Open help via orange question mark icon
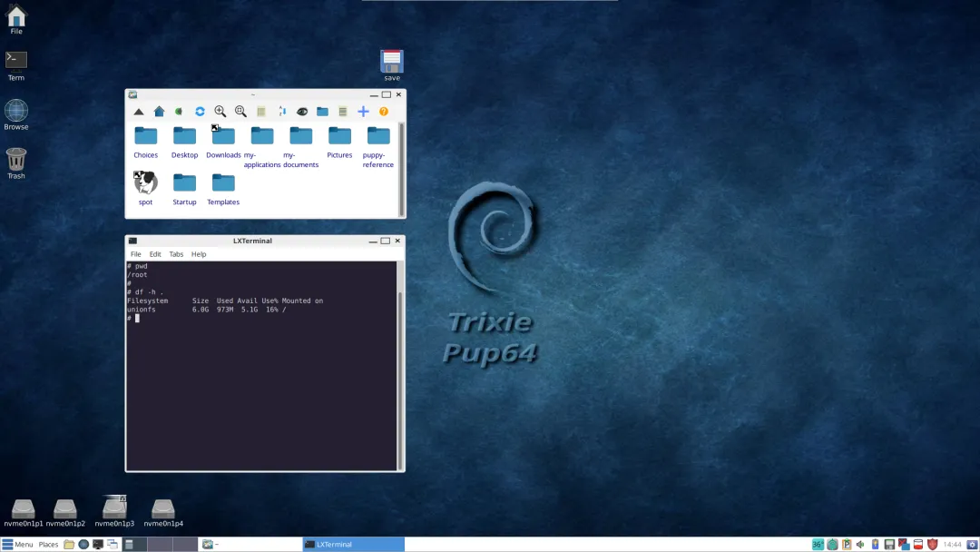This screenshot has height=552, width=980. click(384, 112)
